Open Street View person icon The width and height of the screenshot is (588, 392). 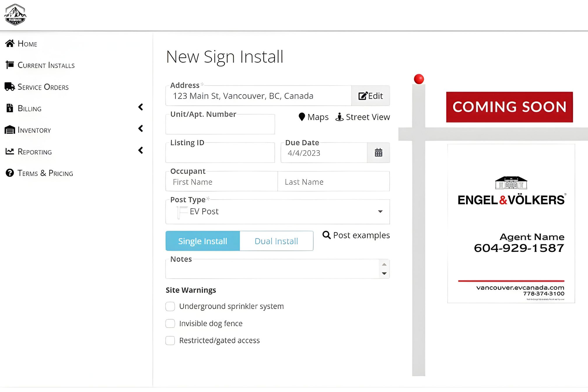[x=339, y=117]
